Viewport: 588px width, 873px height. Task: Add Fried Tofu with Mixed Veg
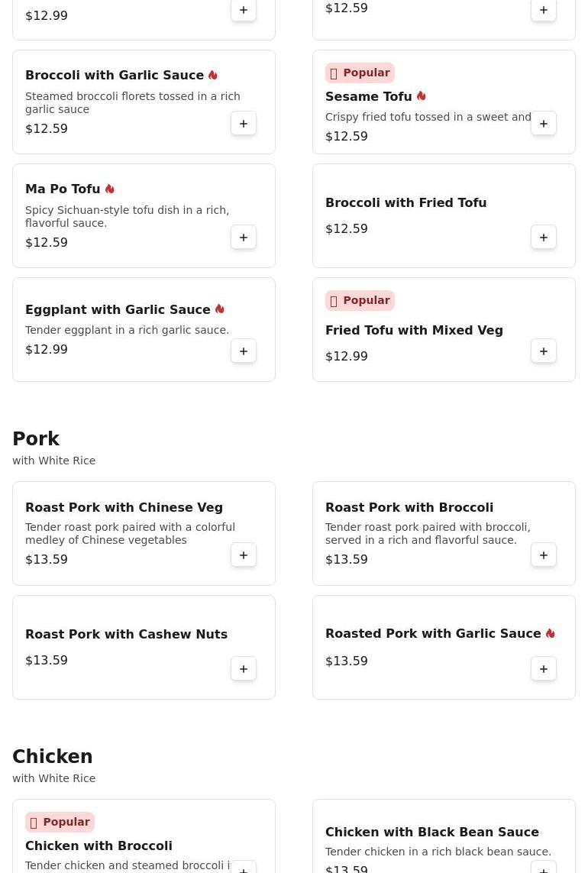[544, 351]
